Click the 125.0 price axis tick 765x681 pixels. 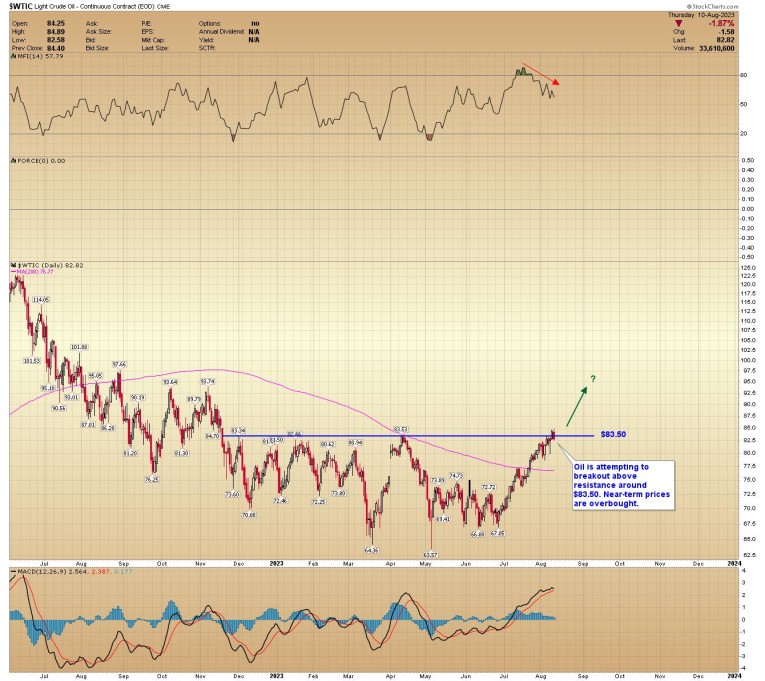[x=748, y=268]
